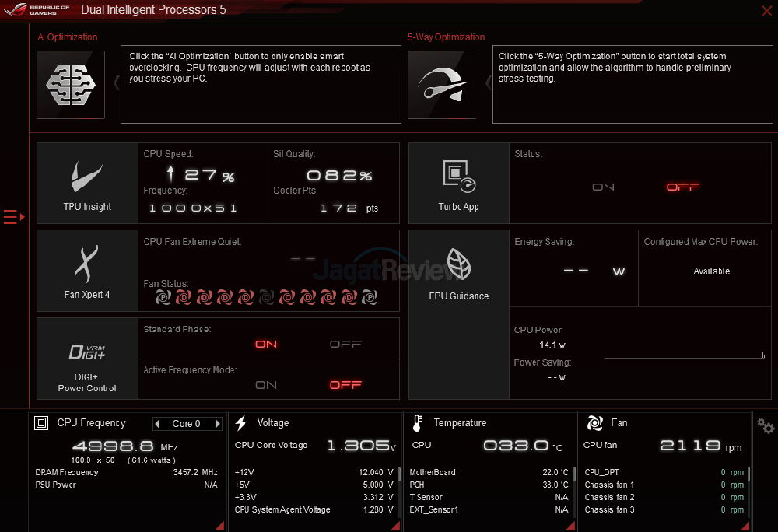
Task: Start 5-Way Optimization via speedometer icon
Action: click(x=442, y=84)
